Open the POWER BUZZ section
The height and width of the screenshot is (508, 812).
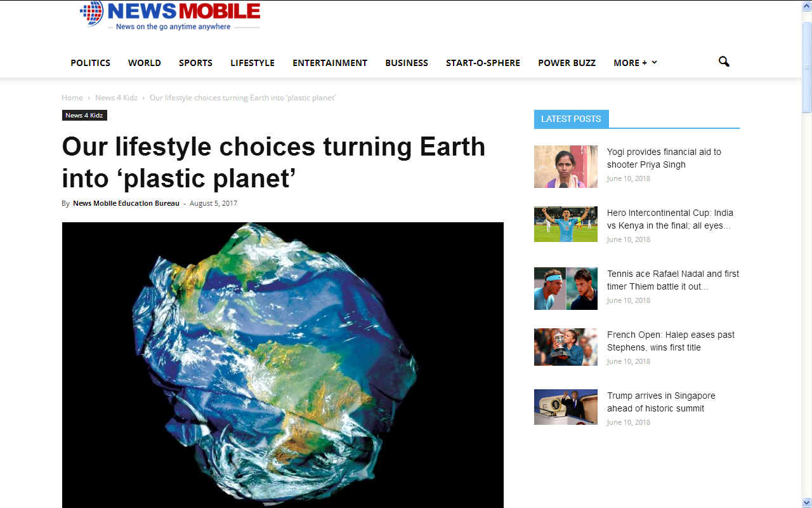click(x=566, y=62)
